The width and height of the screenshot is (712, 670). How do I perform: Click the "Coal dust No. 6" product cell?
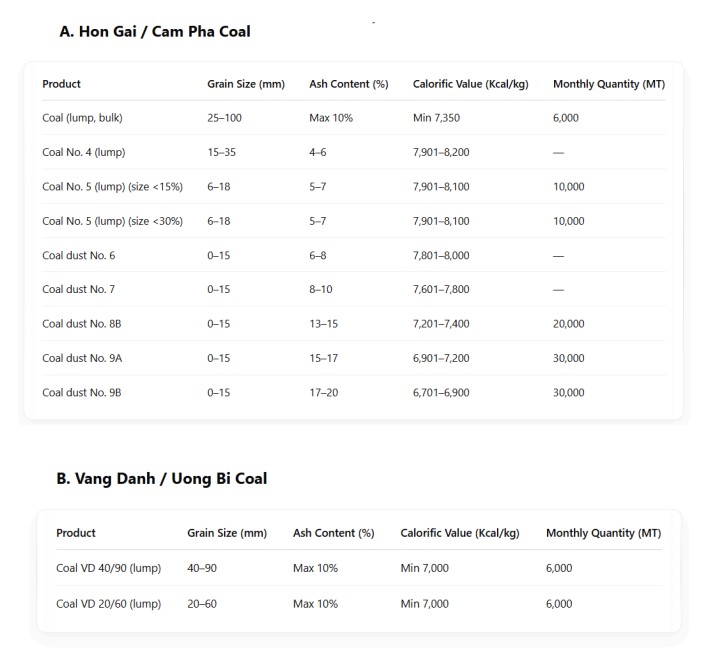tap(78, 256)
